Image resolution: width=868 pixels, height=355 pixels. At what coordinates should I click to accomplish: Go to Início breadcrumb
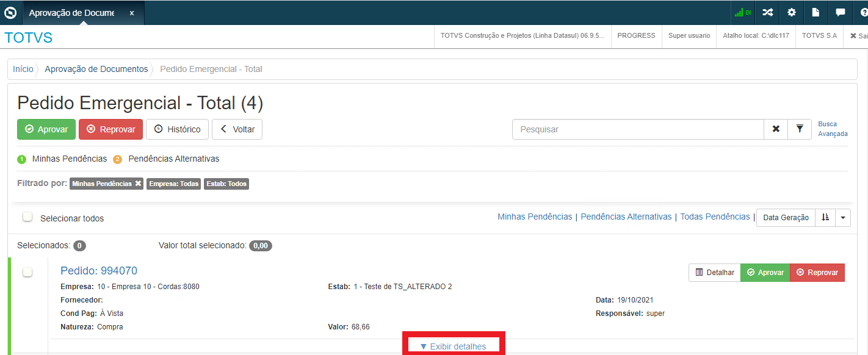coord(23,69)
